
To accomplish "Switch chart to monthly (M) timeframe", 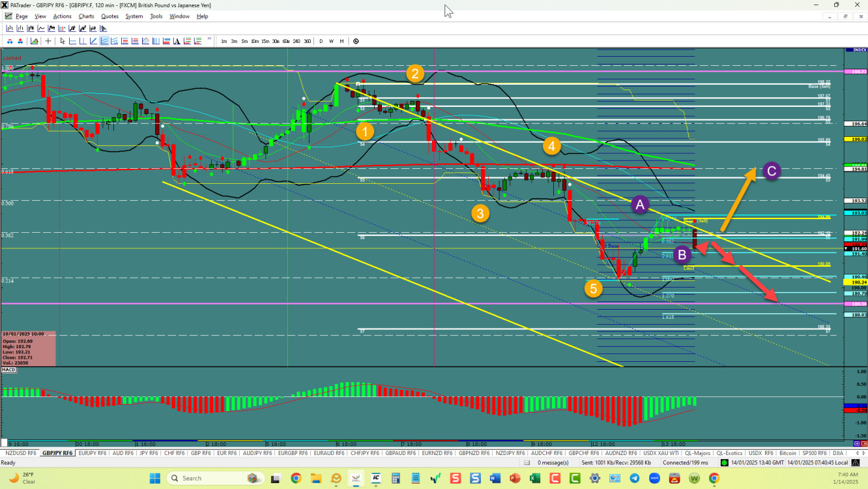I will coord(341,41).
